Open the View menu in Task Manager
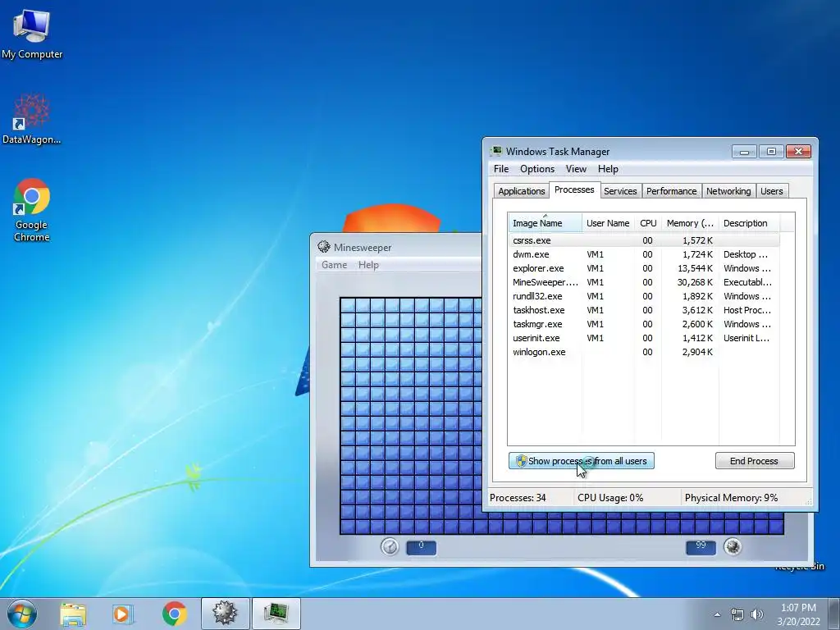The width and height of the screenshot is (840, 630). [576, 169]
